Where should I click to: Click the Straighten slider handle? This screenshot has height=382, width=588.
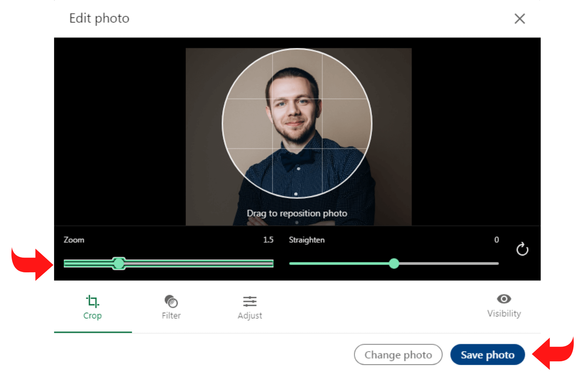click(x=394, y=264)
